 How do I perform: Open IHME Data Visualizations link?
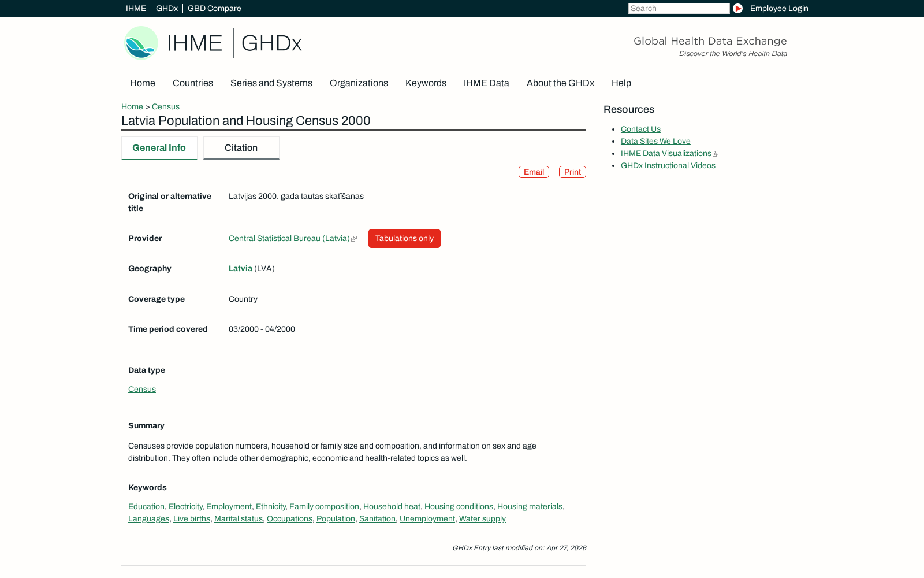pyautogui.click(x=666, y=154)
